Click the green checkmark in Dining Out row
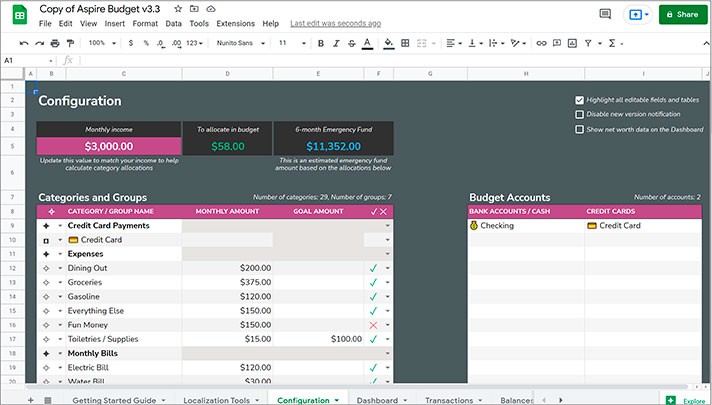The image size is (712, 405). coord(373,268)
